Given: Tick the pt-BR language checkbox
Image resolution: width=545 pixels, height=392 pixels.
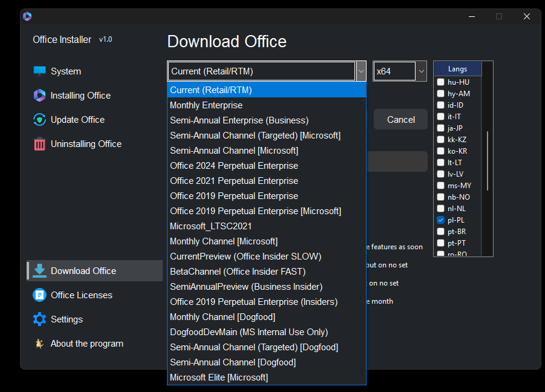Looking at the screenshot, I should click(x=441, y=232).
